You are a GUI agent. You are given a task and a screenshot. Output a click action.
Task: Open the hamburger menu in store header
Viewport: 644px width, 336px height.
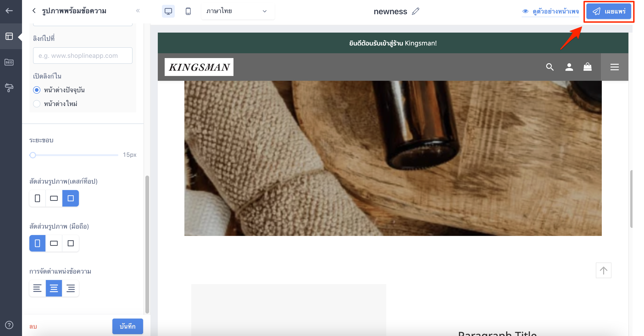pos(614,67)
